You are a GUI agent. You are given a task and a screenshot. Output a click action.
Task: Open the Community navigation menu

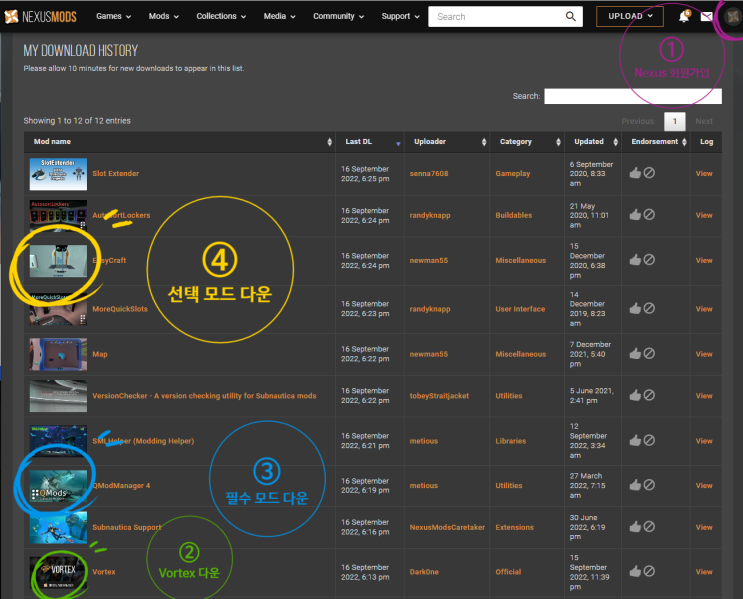coord(337,16)
